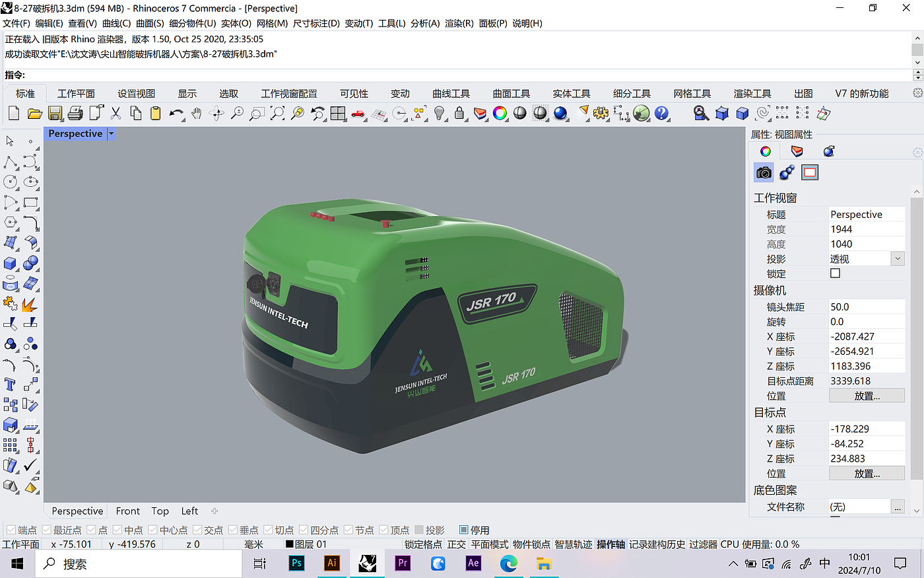Check the 停用 (Disable) osnap box
The image size is (924, 578).
click(463, 530)
